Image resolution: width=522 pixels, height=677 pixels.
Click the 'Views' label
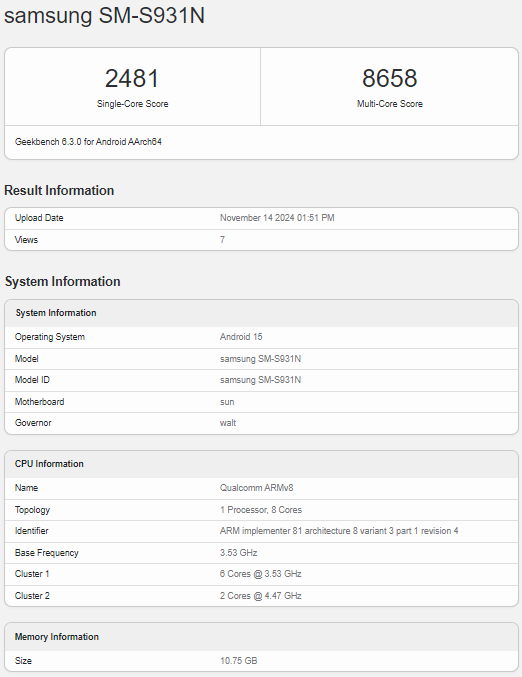26,240
